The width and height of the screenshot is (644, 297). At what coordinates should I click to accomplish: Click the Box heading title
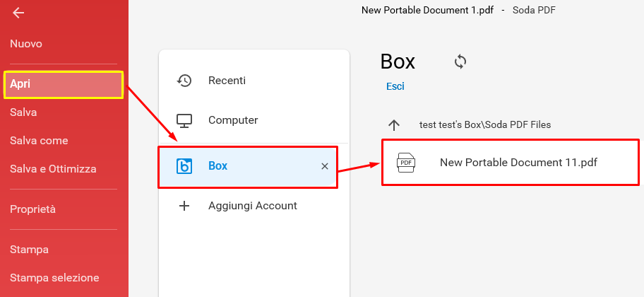pos(398,62)
